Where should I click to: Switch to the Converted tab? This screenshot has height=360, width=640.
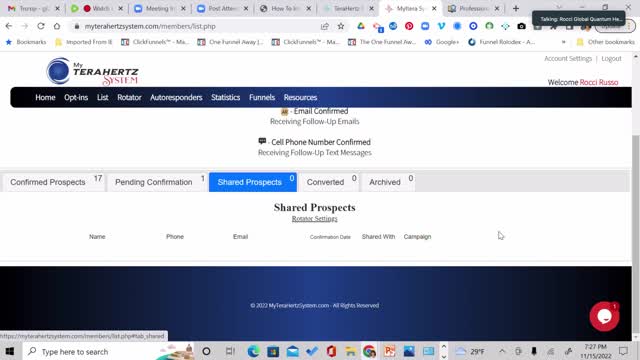click(329, 182)
